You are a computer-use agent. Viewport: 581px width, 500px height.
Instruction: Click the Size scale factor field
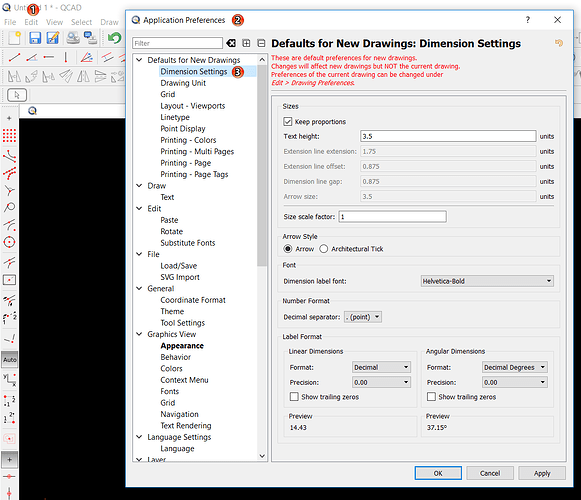tap(392, 216)
